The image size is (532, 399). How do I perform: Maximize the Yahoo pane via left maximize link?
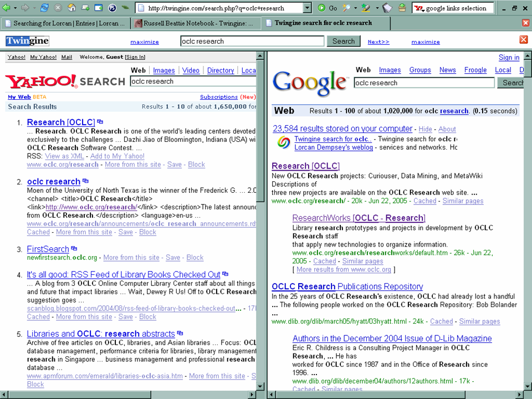point(145,42)
